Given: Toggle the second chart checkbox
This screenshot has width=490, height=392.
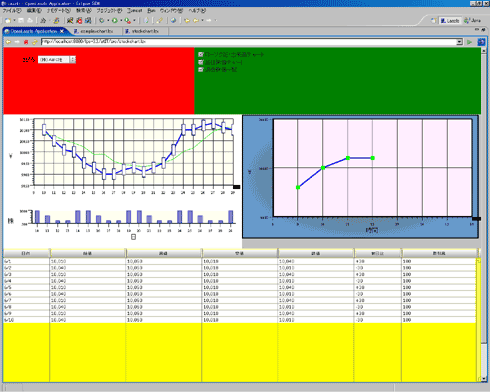Looking at the screenshot, I should pos(201,62).
